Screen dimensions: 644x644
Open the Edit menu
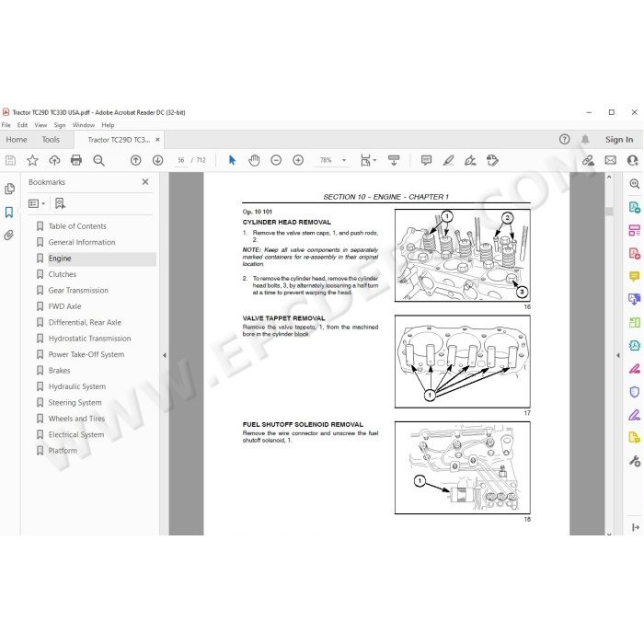(22, 125)
